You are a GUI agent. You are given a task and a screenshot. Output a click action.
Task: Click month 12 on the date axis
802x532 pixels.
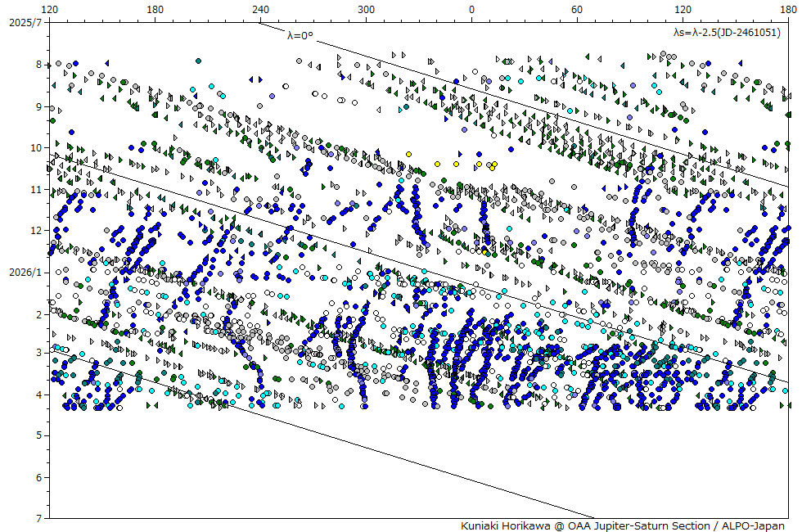(35, 231)
